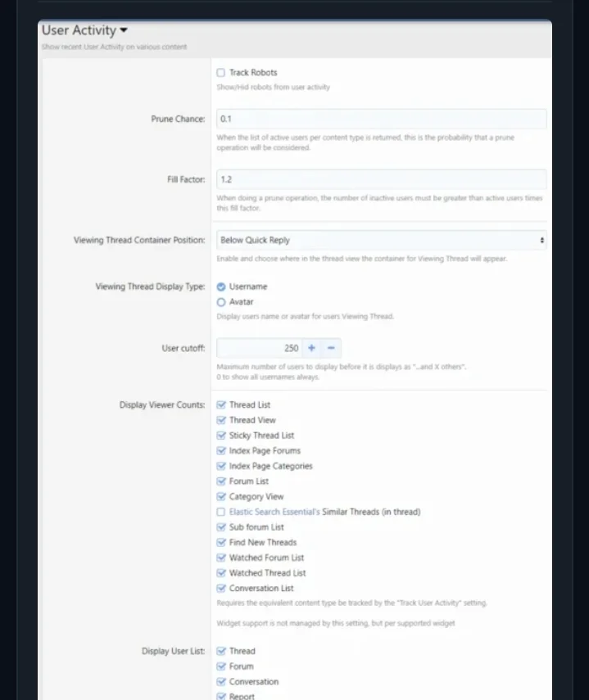This screenshot has height=700, width=589.
Task: Collapse the User Activity section header arrow
Action: 124,30
